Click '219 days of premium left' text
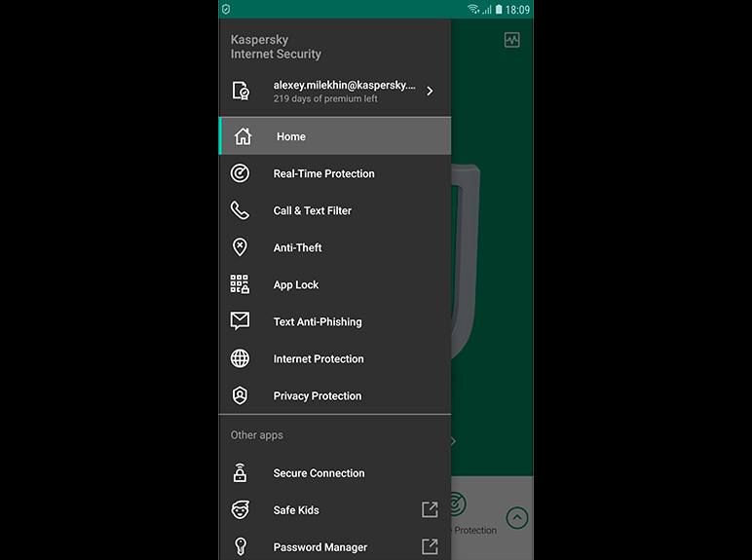The width and height of the screenshot is (752, 560). pos(325,98)
